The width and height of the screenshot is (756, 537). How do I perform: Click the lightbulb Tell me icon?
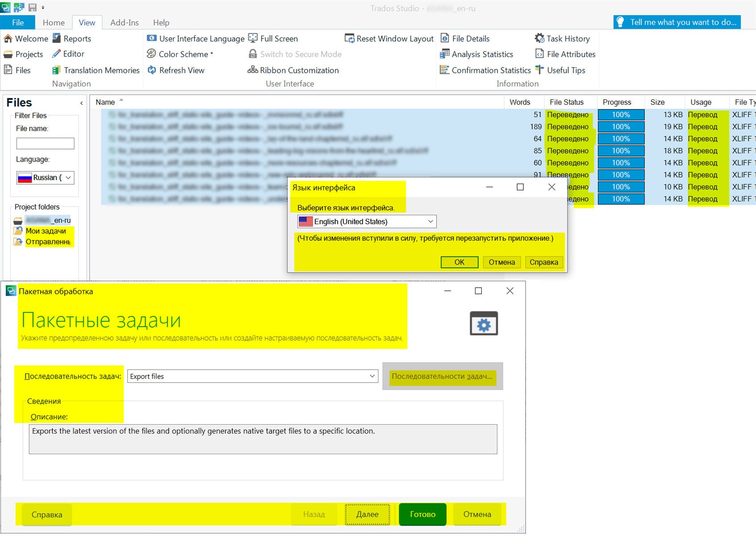pos(620,22)
